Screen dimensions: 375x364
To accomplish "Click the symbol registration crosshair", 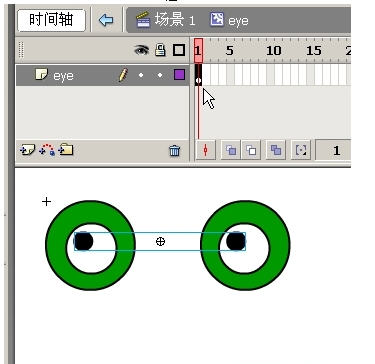I will tap(46, 201).
